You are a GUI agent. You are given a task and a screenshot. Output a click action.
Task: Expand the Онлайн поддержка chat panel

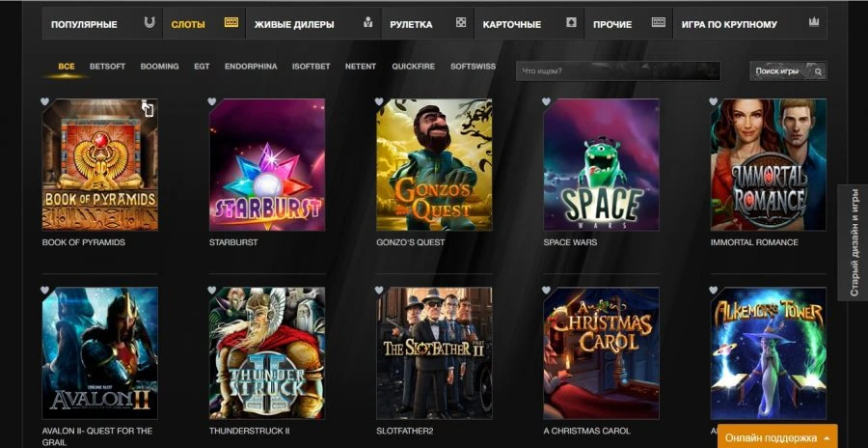[777, 437]
